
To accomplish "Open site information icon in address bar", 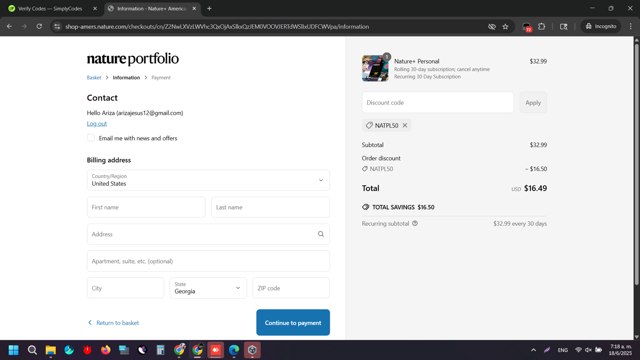I will 57,27.
